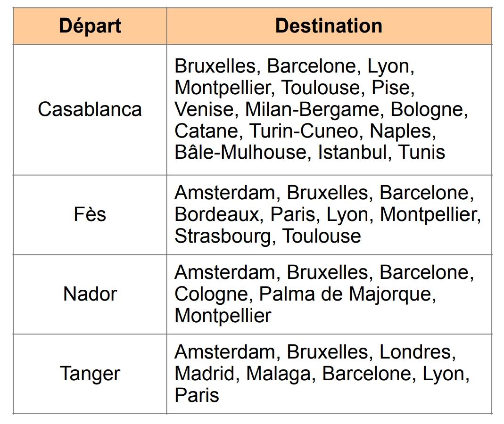Click Tunis at end of Casablanca row
The height and width of the screenshot is (424, 504).
click(x=421, y=152)
